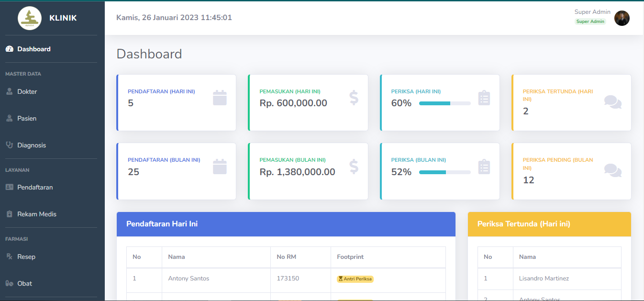
Task: Navigate to Rekam Medis
Action: pyautogui.click(x=36, y=214)
